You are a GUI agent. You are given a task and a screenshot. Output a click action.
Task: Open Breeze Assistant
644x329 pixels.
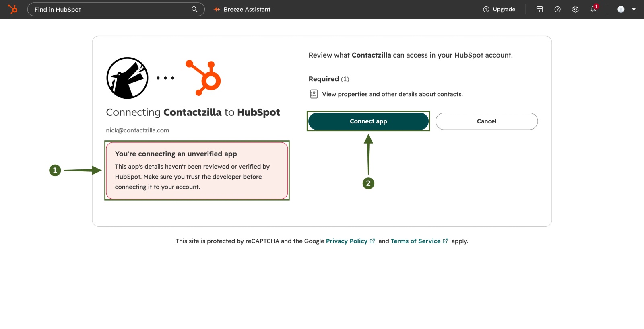point(242,9)
